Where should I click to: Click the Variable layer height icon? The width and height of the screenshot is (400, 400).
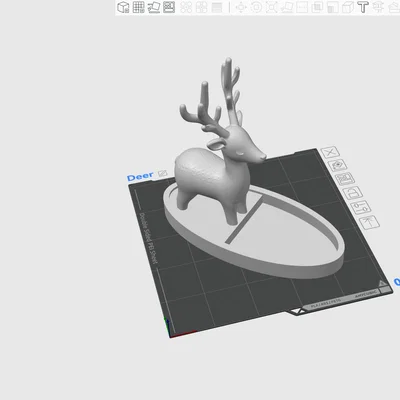pos(217,7)
